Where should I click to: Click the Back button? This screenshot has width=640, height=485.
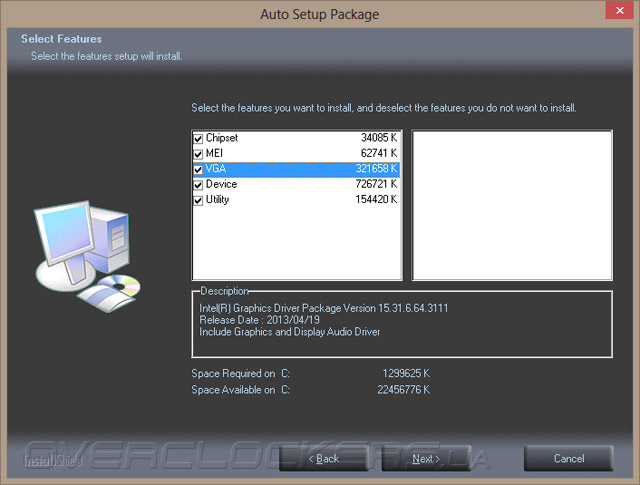324,458
